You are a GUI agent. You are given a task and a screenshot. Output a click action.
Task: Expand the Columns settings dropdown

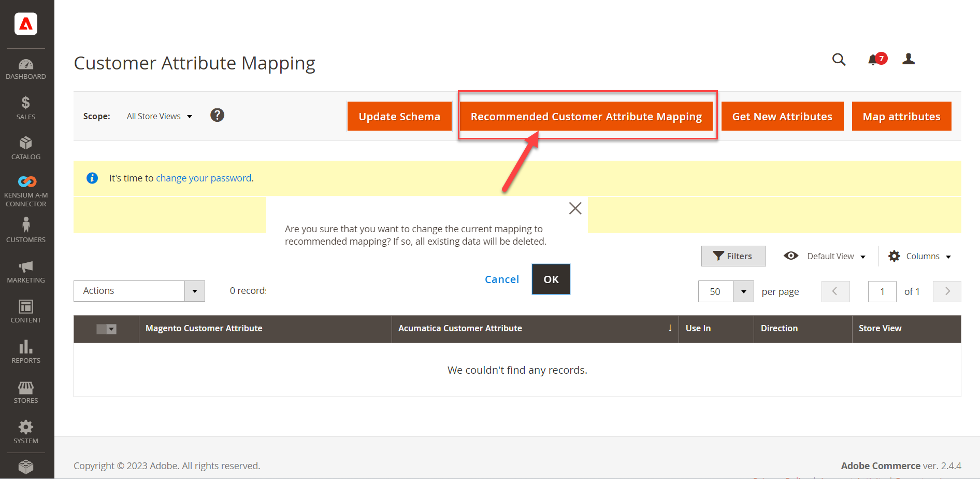pyautogui.click(x=919, y=256)
